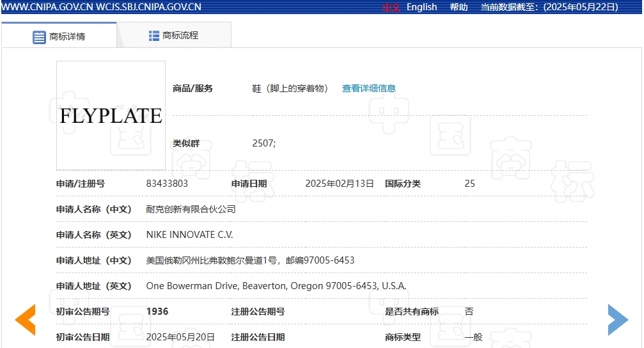Click the 申请人地址（英文） label
Image resolution: width=644 pixels, height=348 pixels.
point(93,286)
